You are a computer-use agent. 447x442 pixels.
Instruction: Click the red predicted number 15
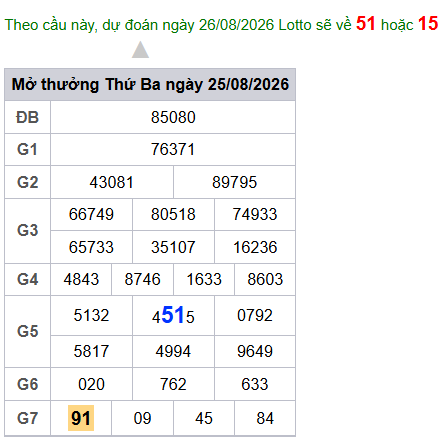428,24
